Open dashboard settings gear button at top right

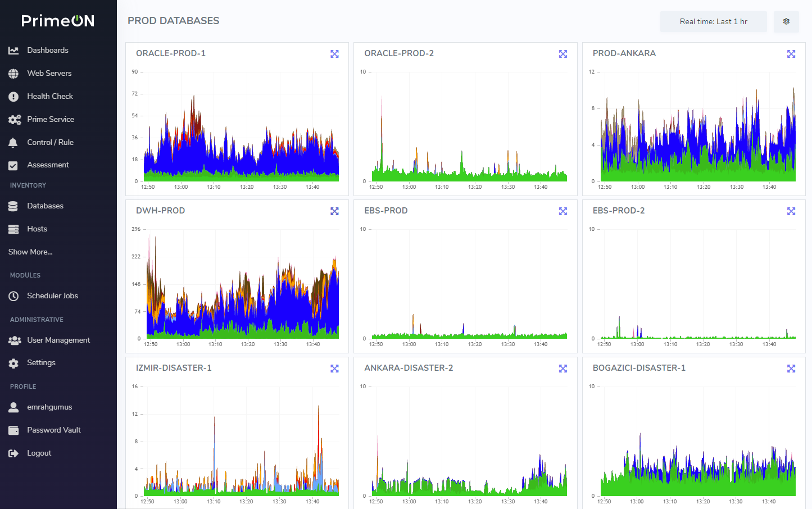786,21
